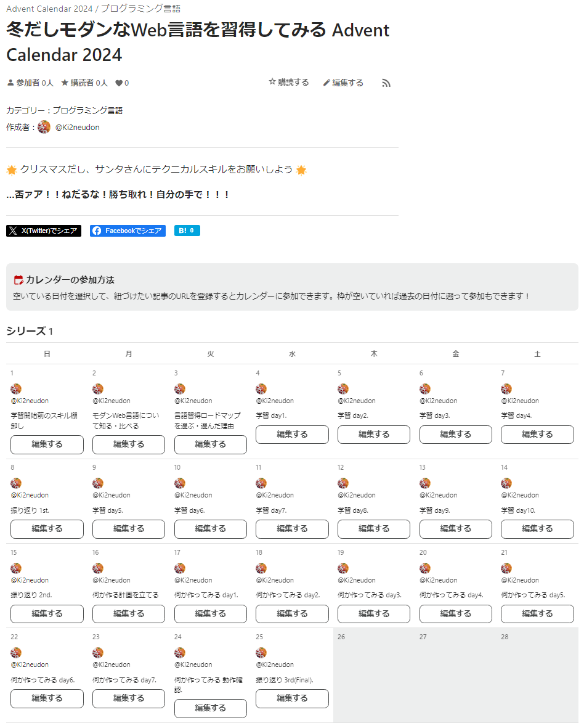Image resolution: width=584 pixels, height=728 pixels.
Task: Click the Hatena B! bookmark button
Action: (187, 231)
